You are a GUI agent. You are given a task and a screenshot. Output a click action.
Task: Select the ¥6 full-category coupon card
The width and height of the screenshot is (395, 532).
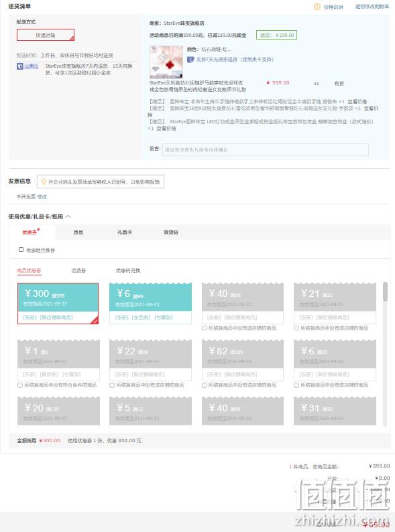(150, 304)
